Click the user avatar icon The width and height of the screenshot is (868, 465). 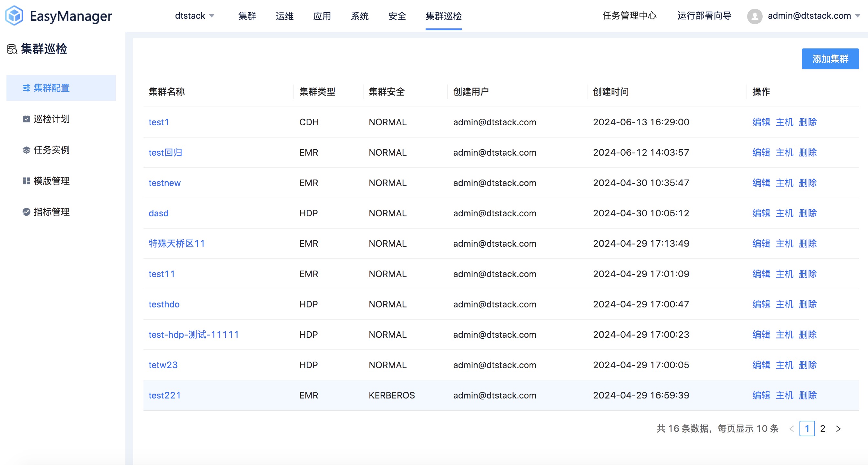[x=755, y=16]
